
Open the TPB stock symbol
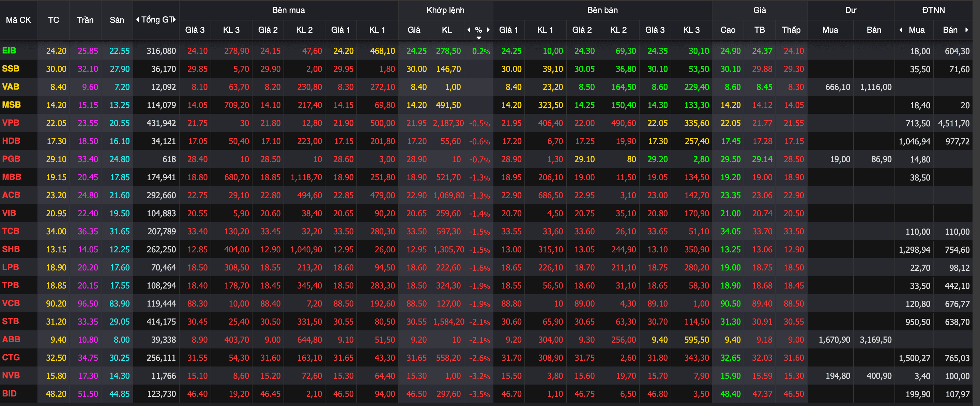pyautogui.click(x=10, y=285)
